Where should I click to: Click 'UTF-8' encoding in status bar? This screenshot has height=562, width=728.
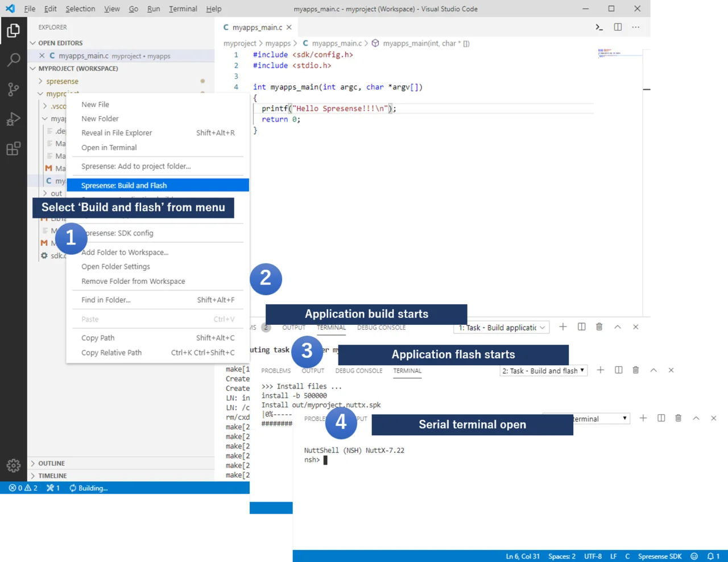click(x=593, y=556)
